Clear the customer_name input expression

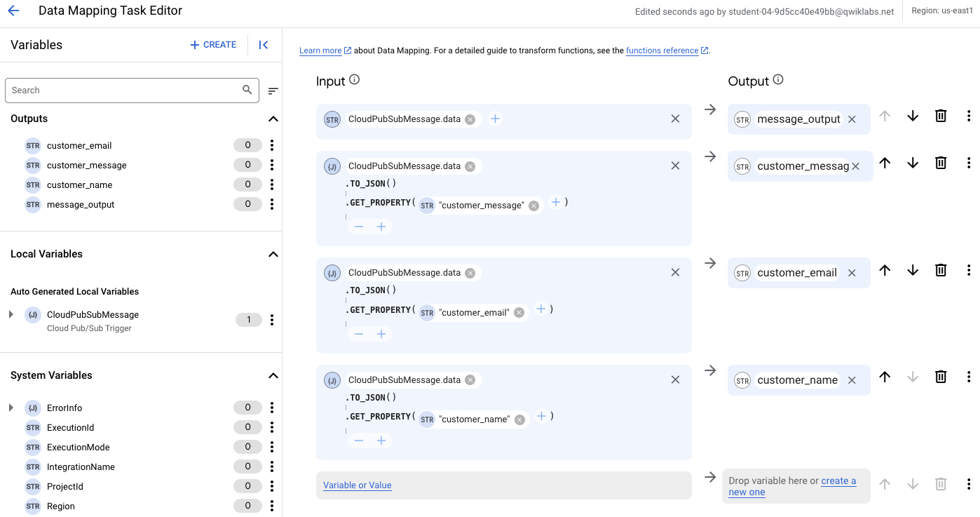click(x=675, y=380)
